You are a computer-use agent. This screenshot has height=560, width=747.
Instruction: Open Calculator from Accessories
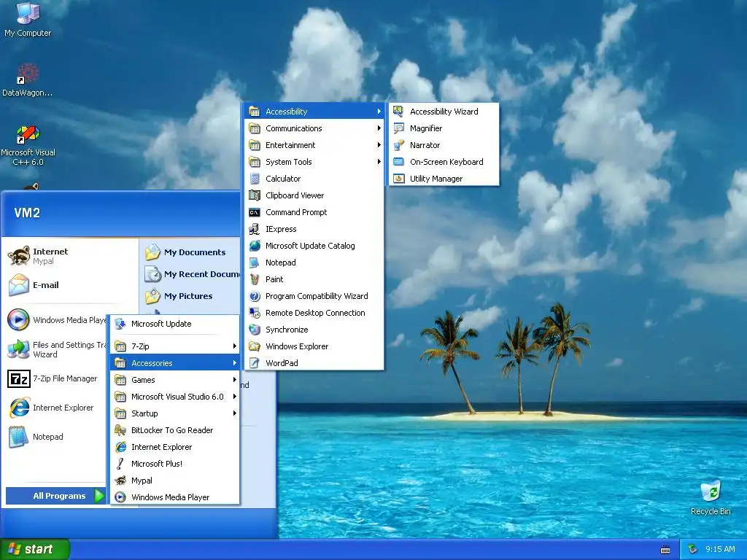click(x=314, y=179)
